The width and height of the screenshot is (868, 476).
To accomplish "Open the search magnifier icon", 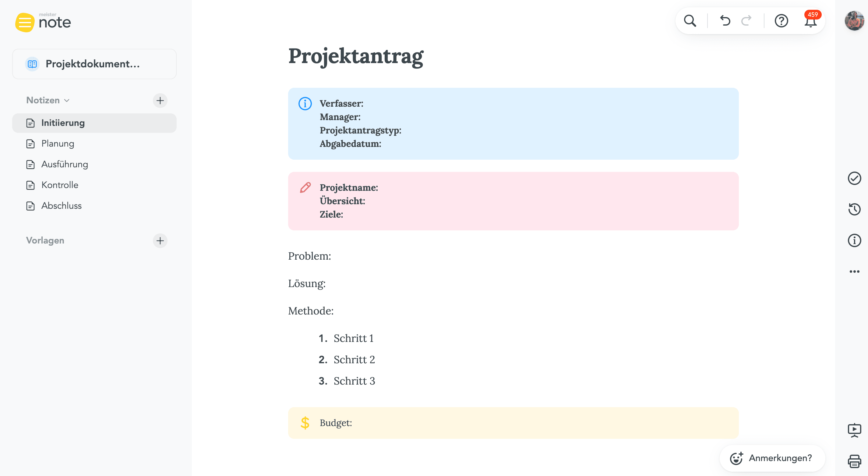I will [x=690, y=21].
